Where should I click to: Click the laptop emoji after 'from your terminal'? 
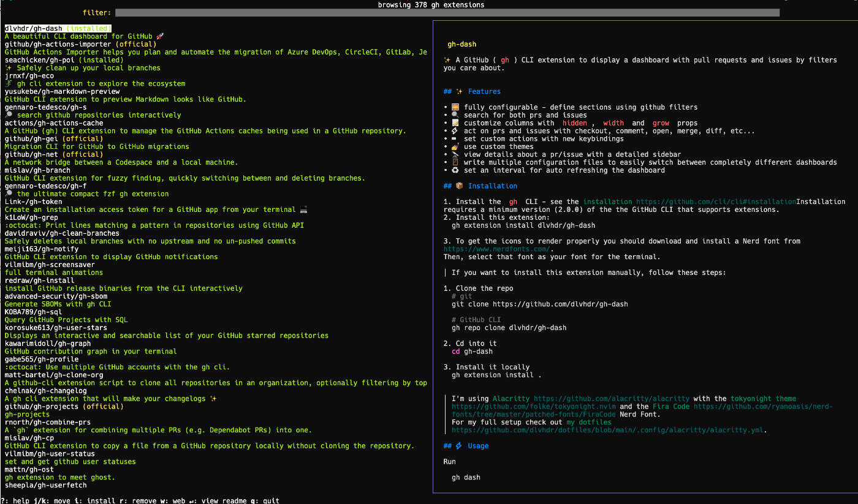tap(303, 209)
